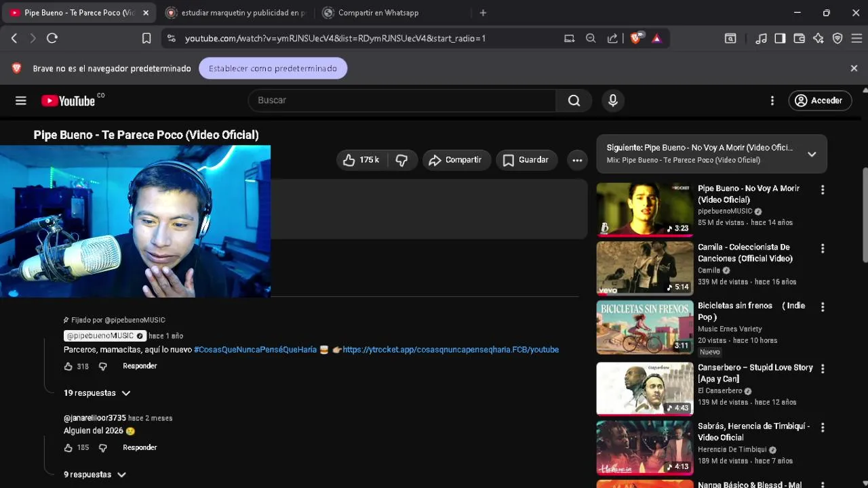Dislike the video with thumbs down
This screenshot has height=488, width=868.
[401, 160]
